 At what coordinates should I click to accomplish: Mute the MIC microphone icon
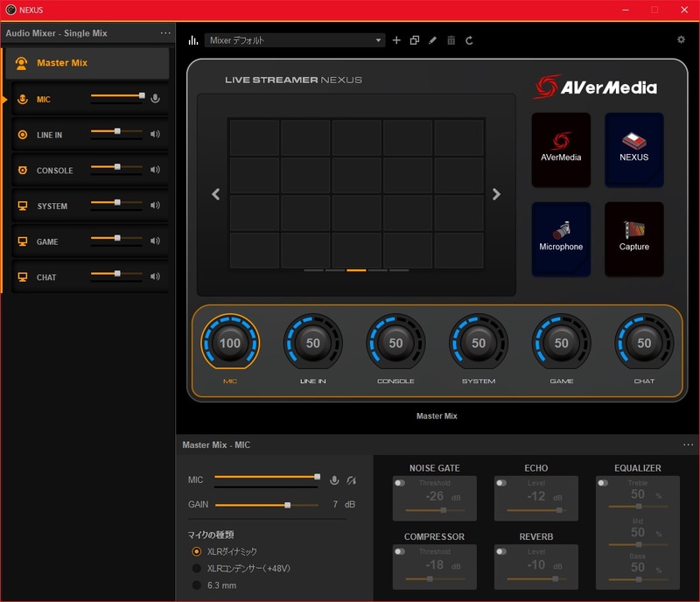(x=156, y=99)
